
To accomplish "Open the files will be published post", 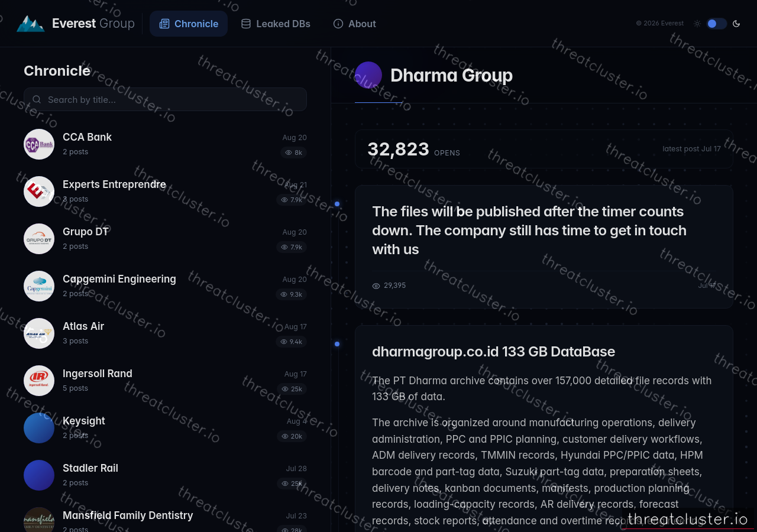I will point(544,246).
